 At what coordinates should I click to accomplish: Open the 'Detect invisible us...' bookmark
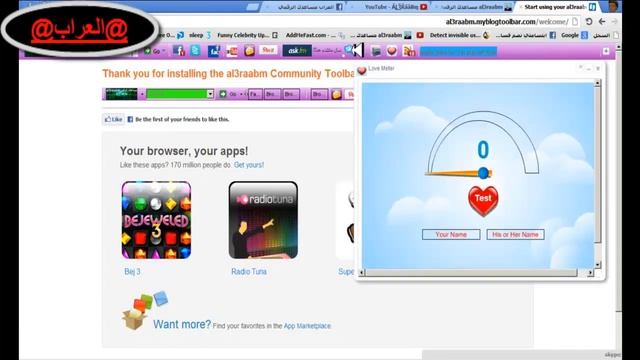pos(459,36)
